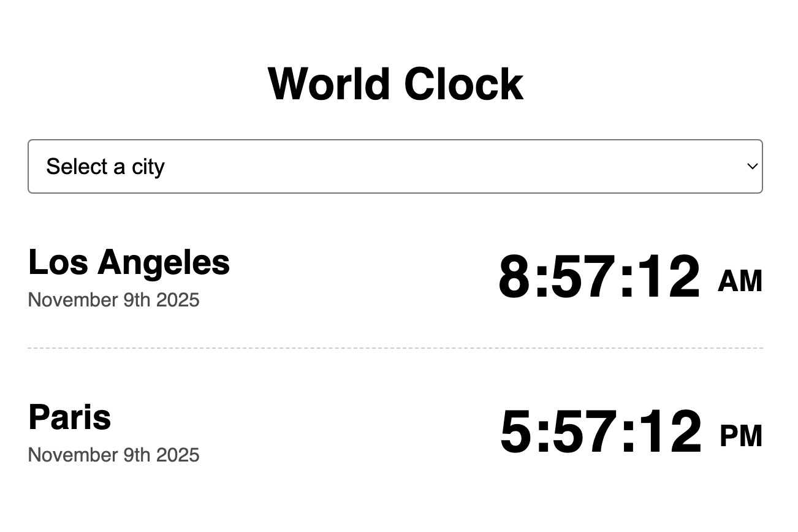Click the AM indicator next to Los Angeles time

pos(739,281)
